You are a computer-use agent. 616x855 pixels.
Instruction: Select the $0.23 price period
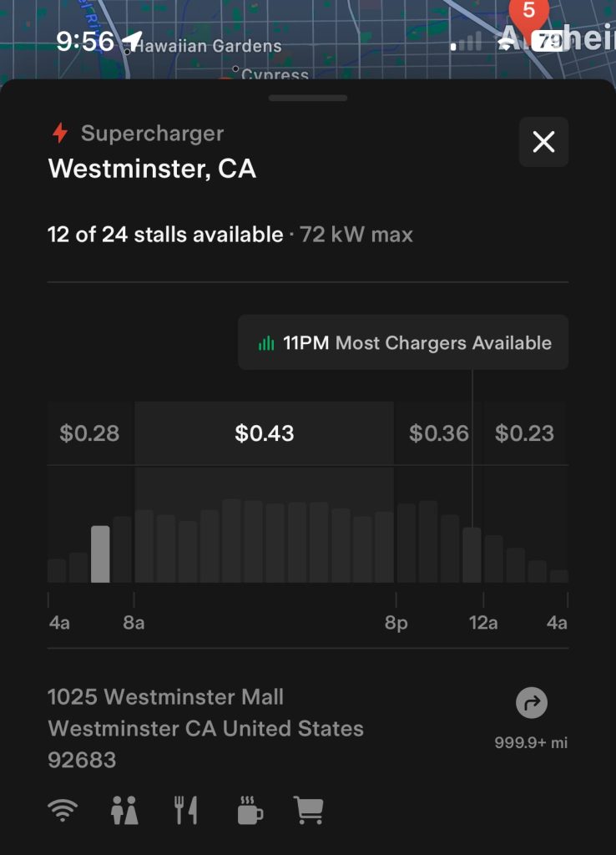(524, 433)
